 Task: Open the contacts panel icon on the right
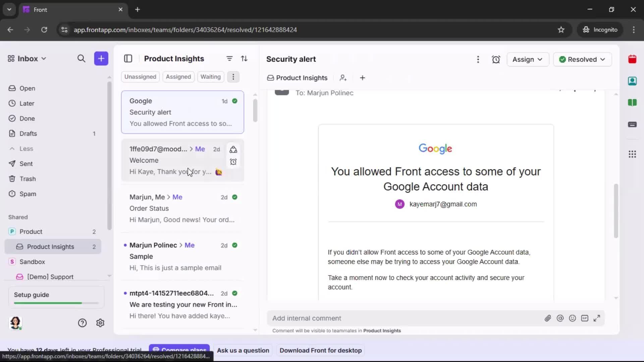coord(633,81)
